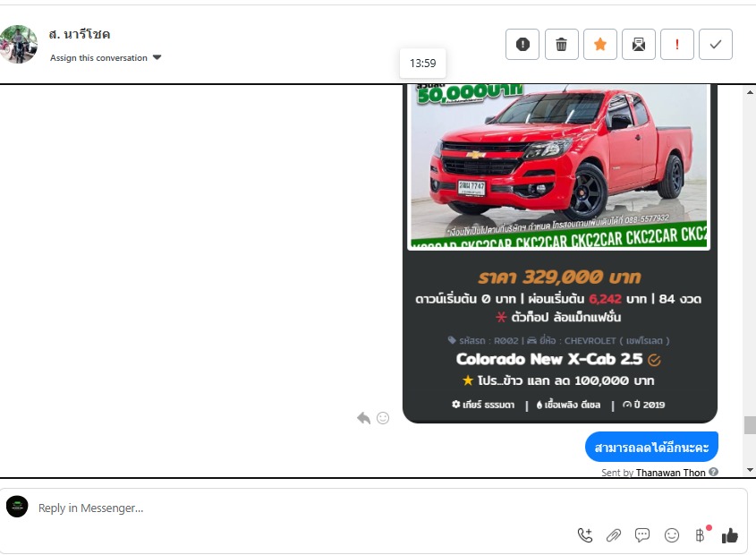Open the contact name ส. นารีโชค
Viewport: 756px width, 555px height.
(x=80, y=34)
